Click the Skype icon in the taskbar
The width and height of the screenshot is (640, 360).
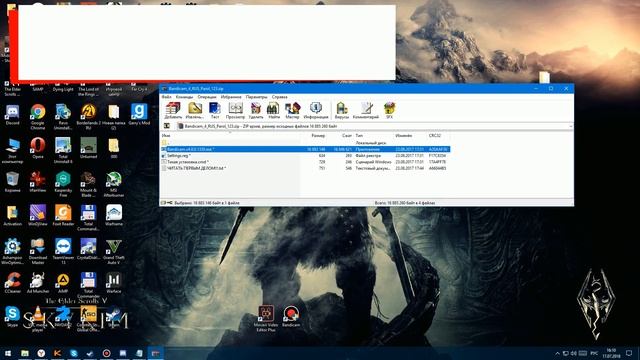pyautogui.click(x=73, y=353)
